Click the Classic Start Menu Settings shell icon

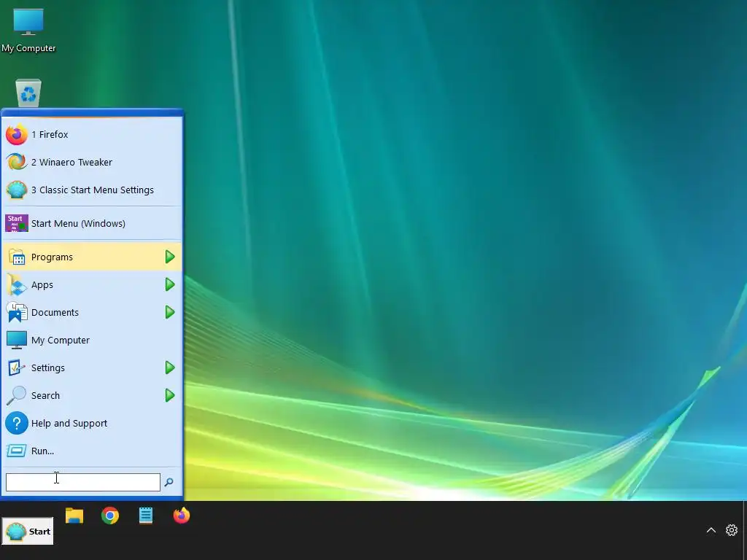pyautogui.click(x=17, y=190)
